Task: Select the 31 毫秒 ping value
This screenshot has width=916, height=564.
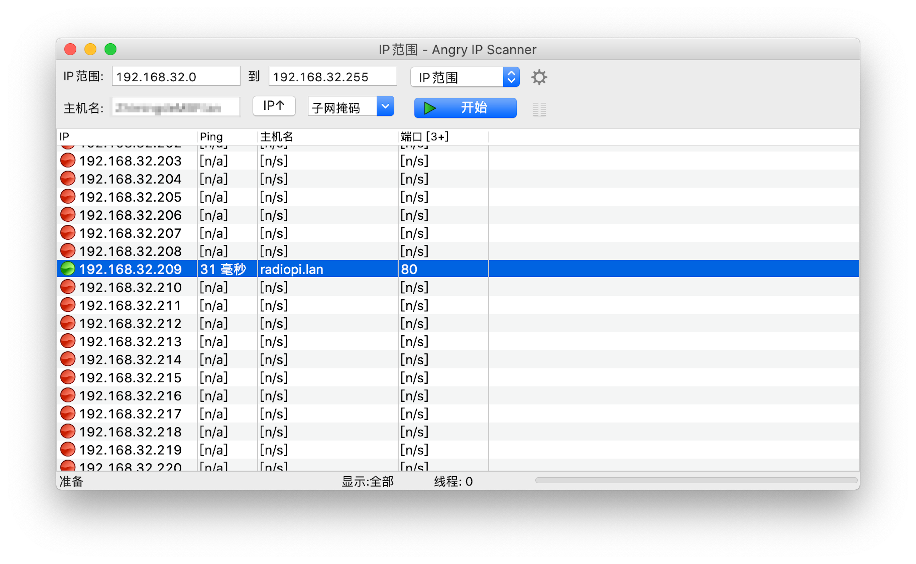Action: [223, 269]
